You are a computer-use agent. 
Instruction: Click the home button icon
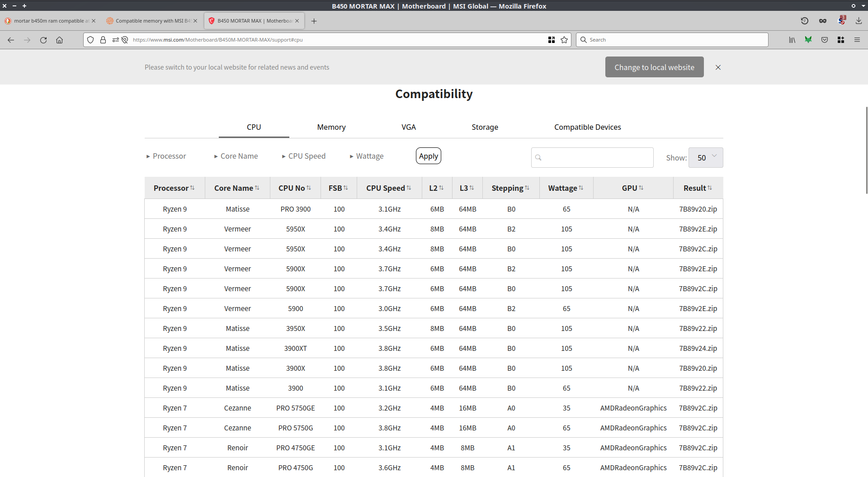(59, 40)
